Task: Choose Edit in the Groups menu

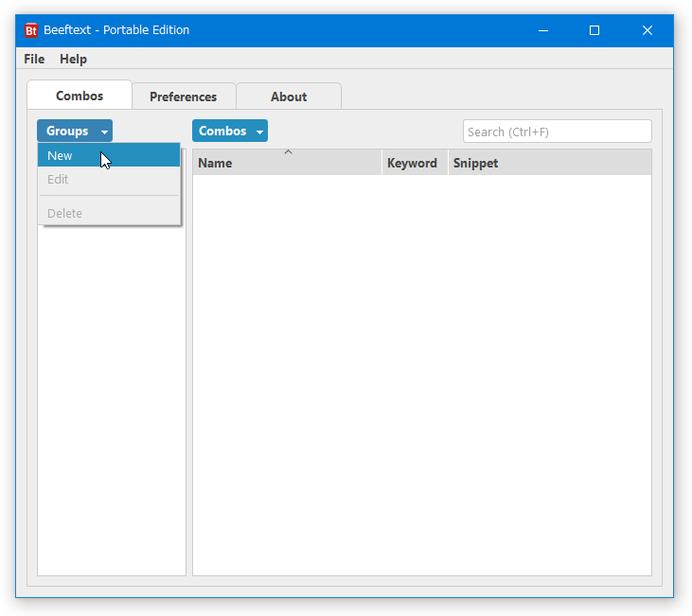Action: pos(109,179)
